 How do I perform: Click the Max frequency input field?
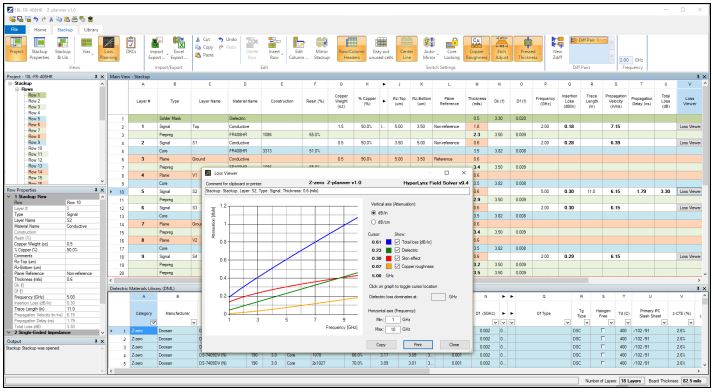[393, 329]
